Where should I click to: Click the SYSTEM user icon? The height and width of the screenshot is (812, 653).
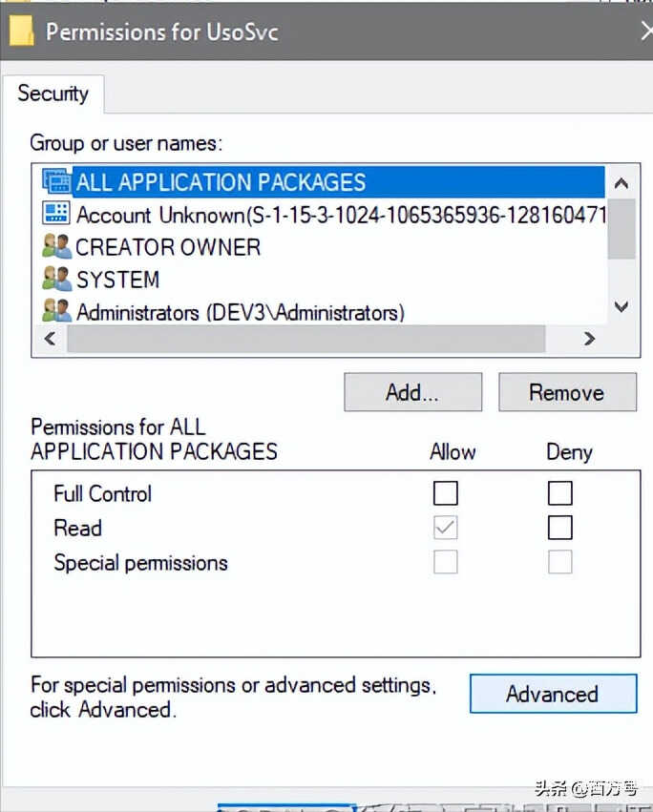point(57,280)
